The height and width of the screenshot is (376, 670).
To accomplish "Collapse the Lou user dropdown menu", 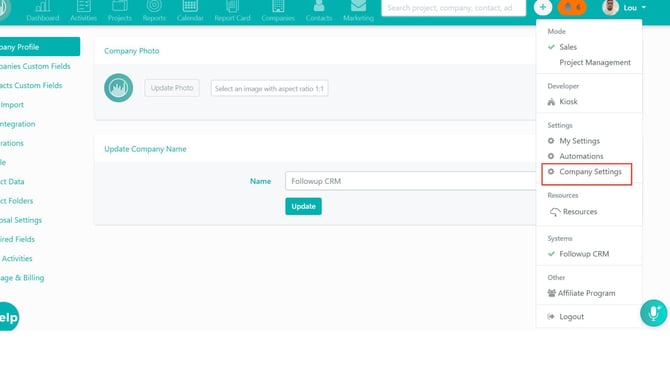I will 625,8.
